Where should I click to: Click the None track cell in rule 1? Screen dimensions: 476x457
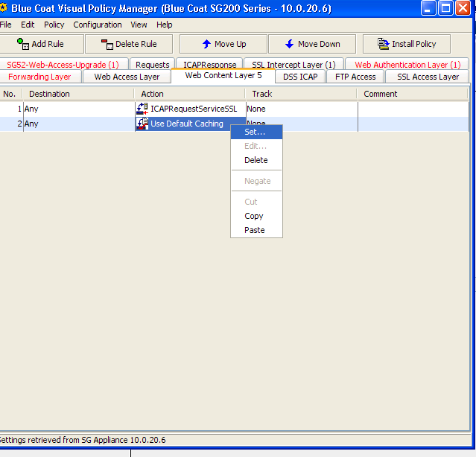click(x=302, y=109)
